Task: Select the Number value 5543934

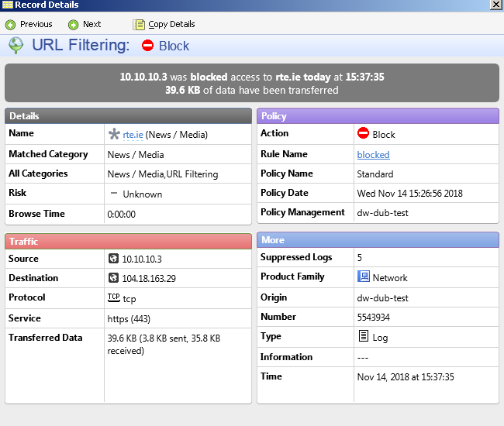Action: (x=374, y=317)
